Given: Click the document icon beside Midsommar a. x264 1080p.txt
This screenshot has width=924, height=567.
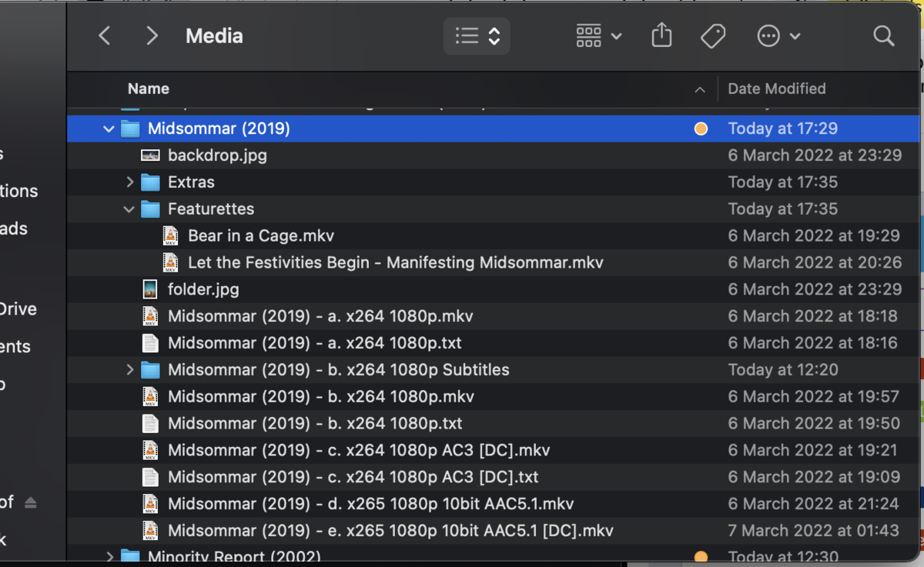Looking at the screenshot, I should coord(150,342).
